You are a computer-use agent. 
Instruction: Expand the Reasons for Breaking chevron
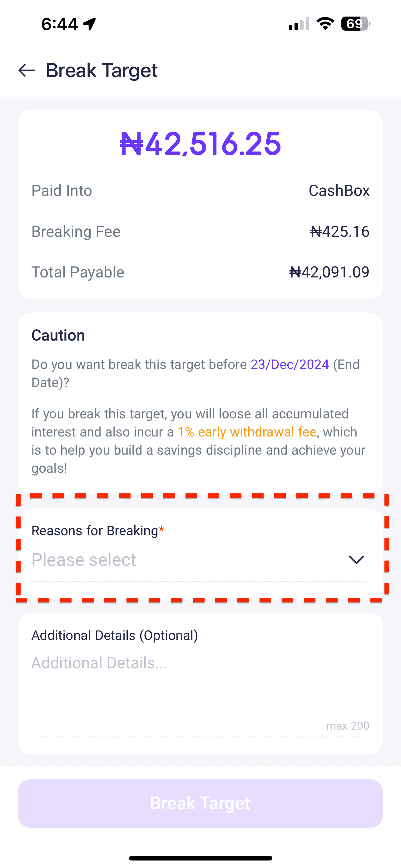pyautogui.click(x=356, y=560)
